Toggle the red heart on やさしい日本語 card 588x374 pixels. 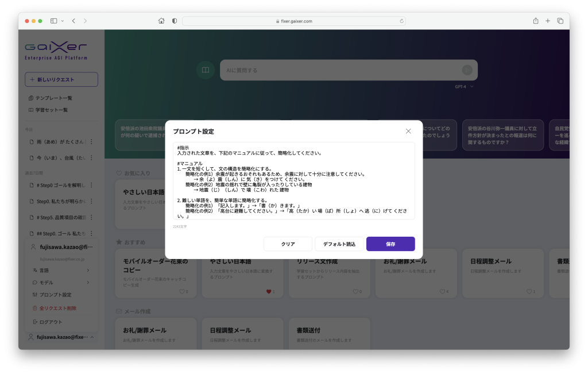point(269,291)
